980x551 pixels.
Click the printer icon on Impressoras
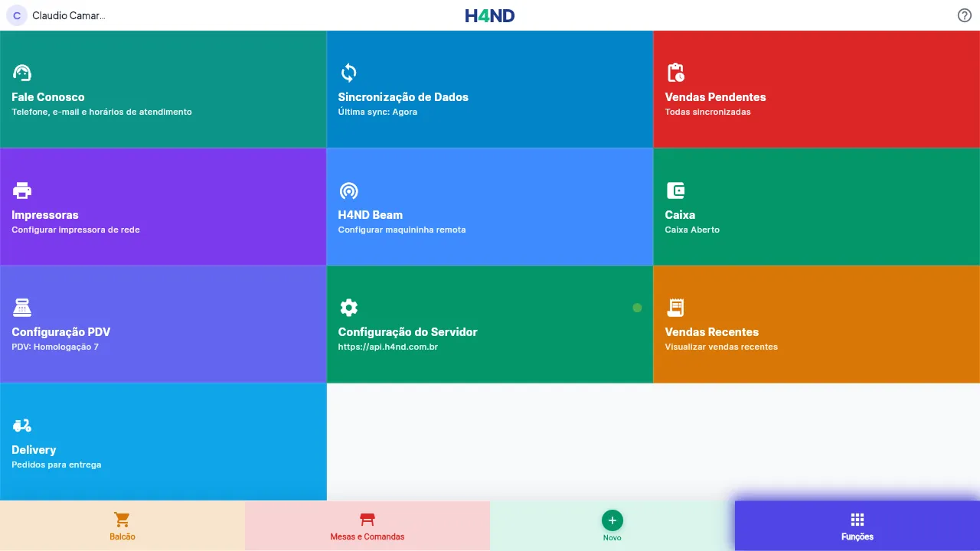coord(22,191)
